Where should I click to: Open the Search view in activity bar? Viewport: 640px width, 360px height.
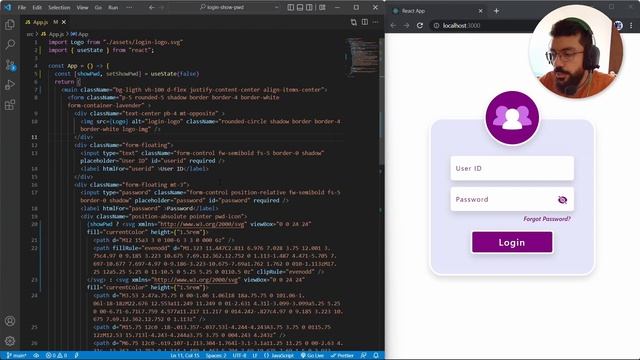pos(10,44)
